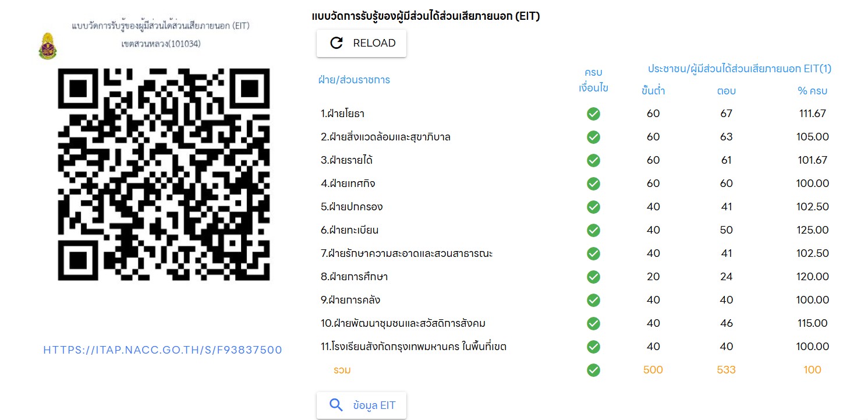This screenshot has width=868, height=420.
Task: Click green check icon for ฝ่ายการคลัง
Action: coord(593,300)
